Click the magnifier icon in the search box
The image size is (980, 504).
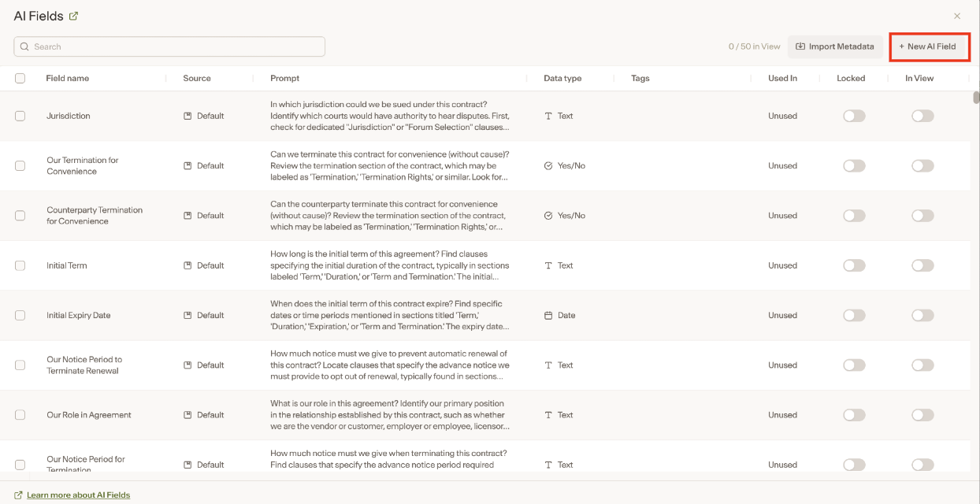[x=24, y=46]
